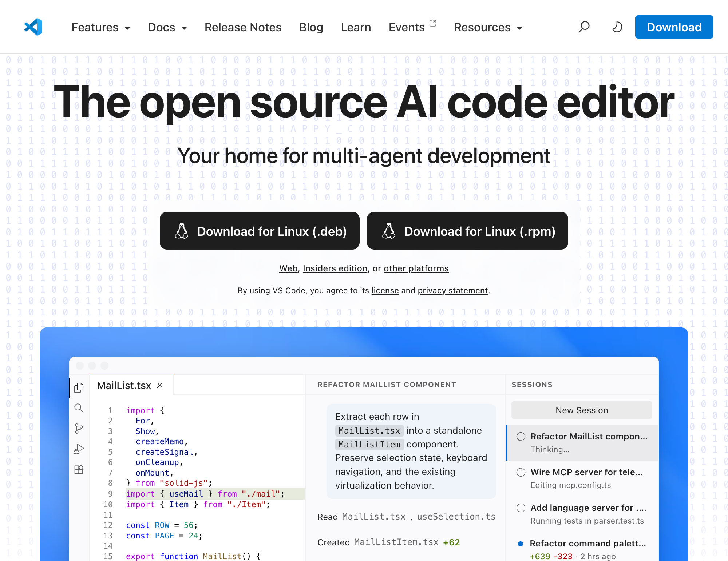Click 'Running tests in parser.test.ts' status text
Image resolution: width=728 pixels, height=561 pixels.
[x=587, y=521]
